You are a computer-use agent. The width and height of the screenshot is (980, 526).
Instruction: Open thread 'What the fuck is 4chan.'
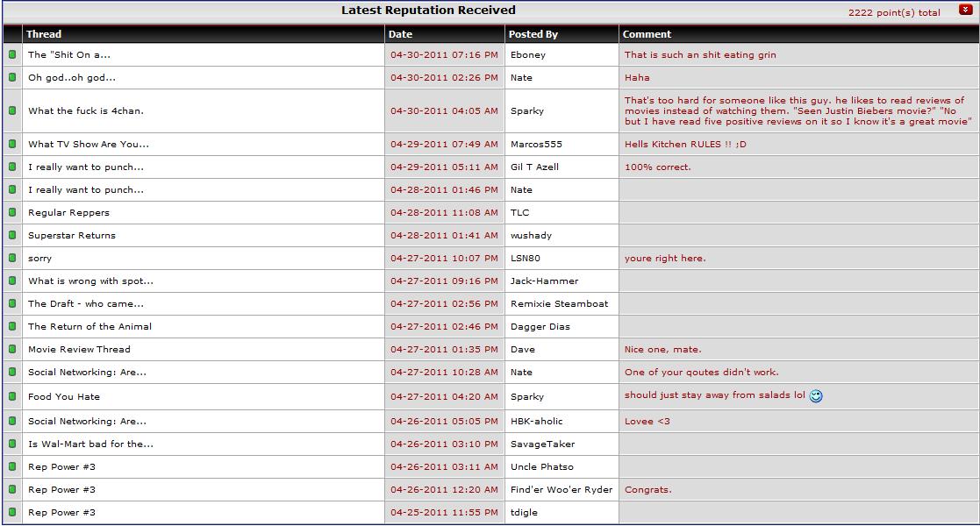coord(86,110)
